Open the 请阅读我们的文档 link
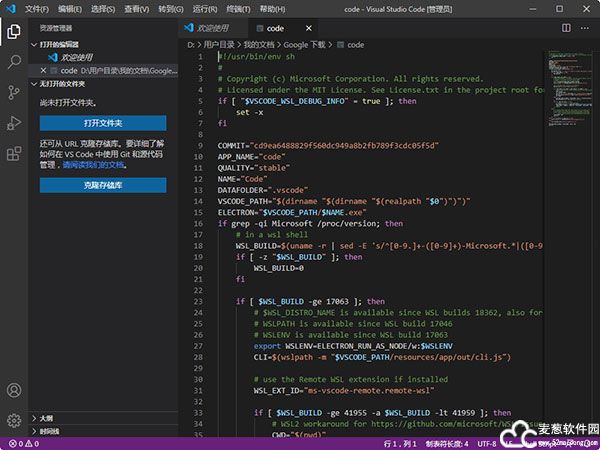This screenshot has height=450, width=600. (x=93, y=165)
